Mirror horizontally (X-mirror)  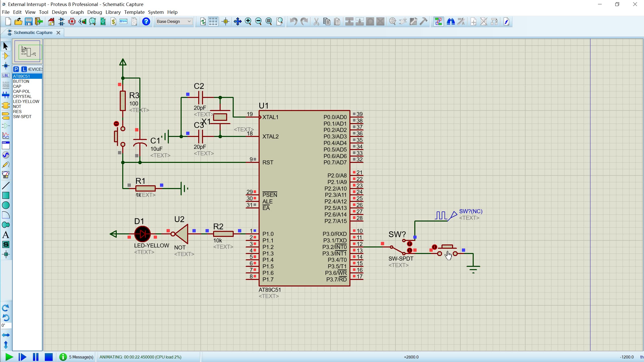pyautogui.click(x=6, y=335)
